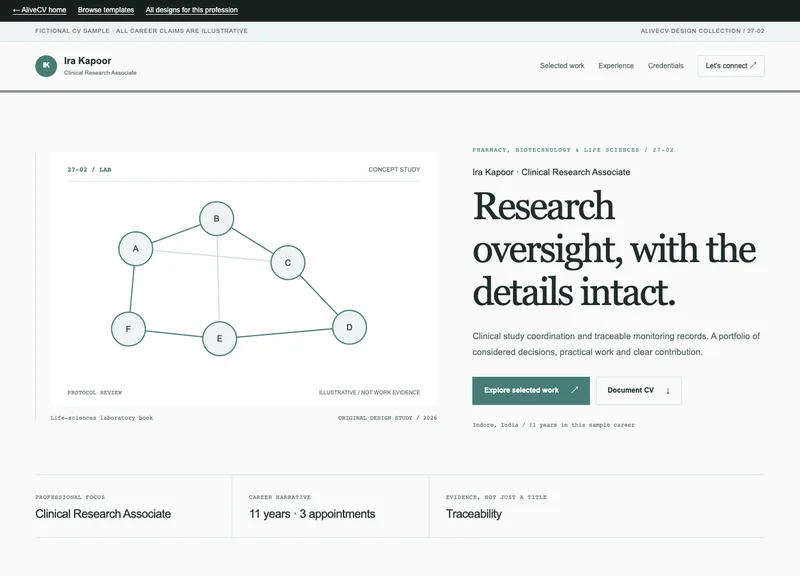Screen dimensions: 800x576
Task: Go to the Experience section
Action: [x=616, y=66]
